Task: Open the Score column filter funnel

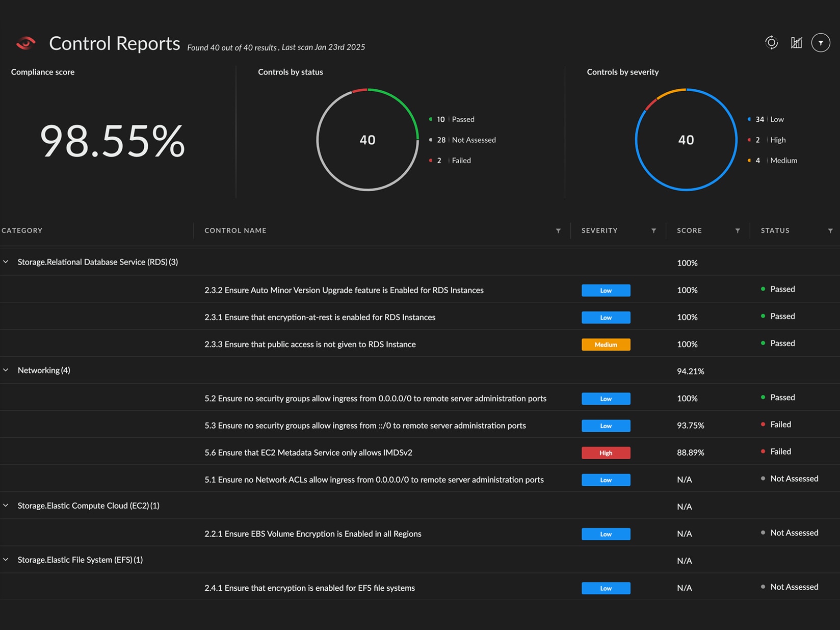Action: [x=738, y=230]
